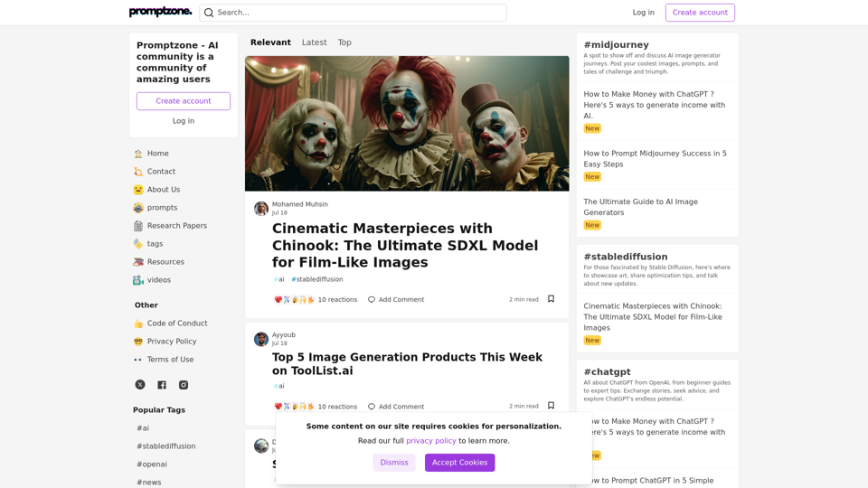Dismiss the cookie banner
868x488 pixels.
(x=393, y=463)
